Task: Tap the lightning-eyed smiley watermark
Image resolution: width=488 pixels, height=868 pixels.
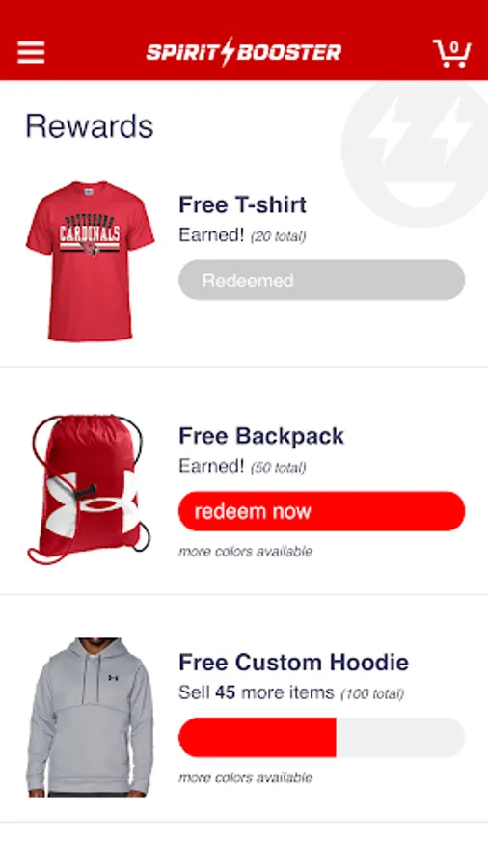Action: click(x=415, y=153)
